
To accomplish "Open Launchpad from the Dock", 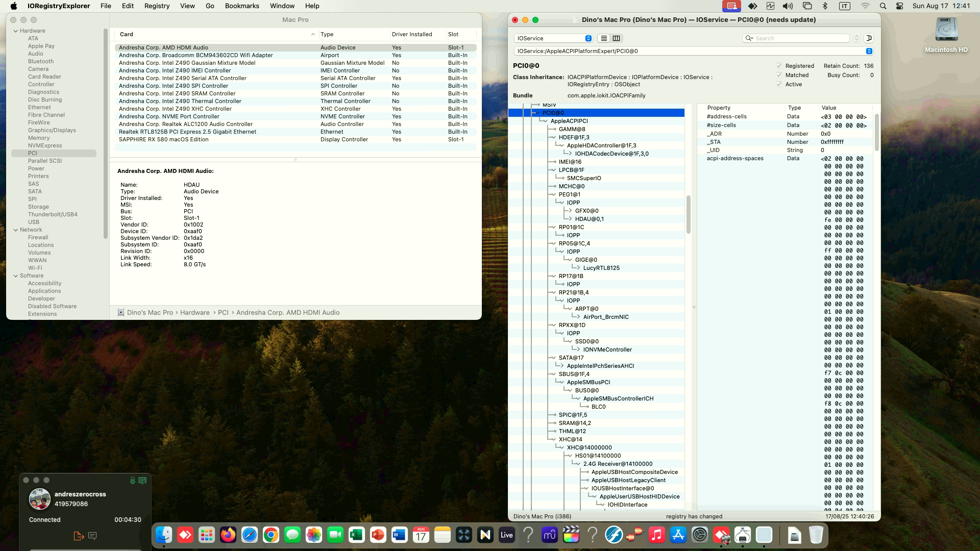I will [x=207, y=535].
